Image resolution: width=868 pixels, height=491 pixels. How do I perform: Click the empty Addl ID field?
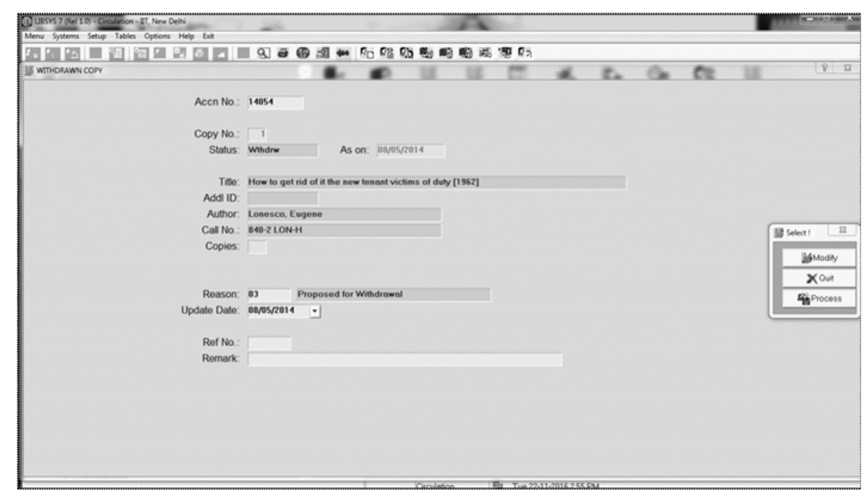coord(282,199)
